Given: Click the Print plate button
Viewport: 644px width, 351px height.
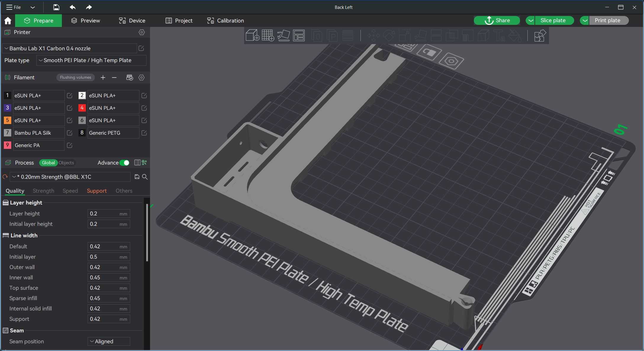Looking at the screenshot, I should click(x=608, y=20).
